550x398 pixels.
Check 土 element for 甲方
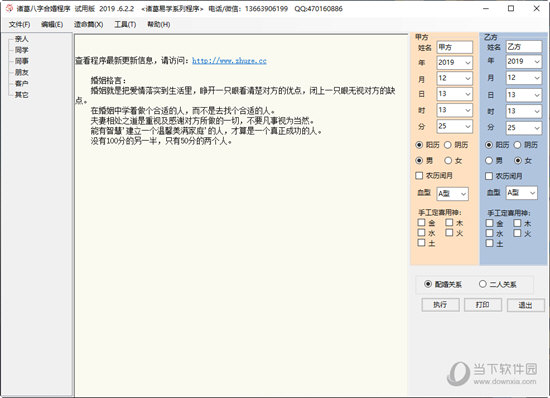422,243
